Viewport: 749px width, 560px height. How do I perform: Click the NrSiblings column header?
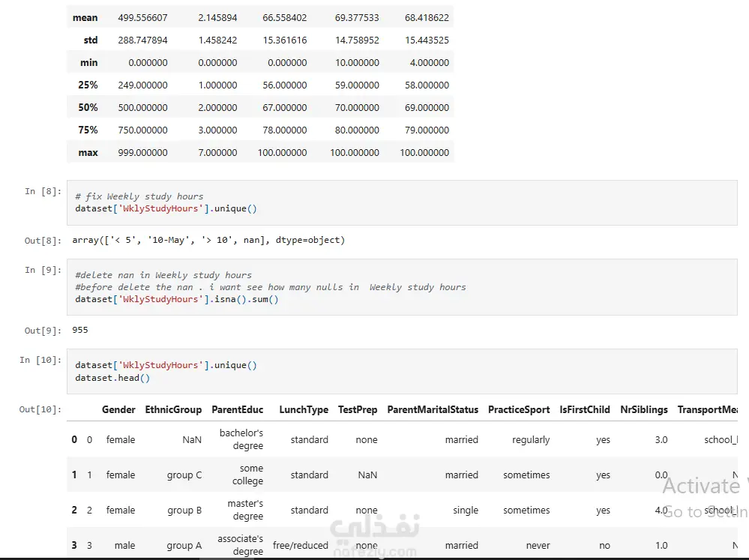[644, 410]
